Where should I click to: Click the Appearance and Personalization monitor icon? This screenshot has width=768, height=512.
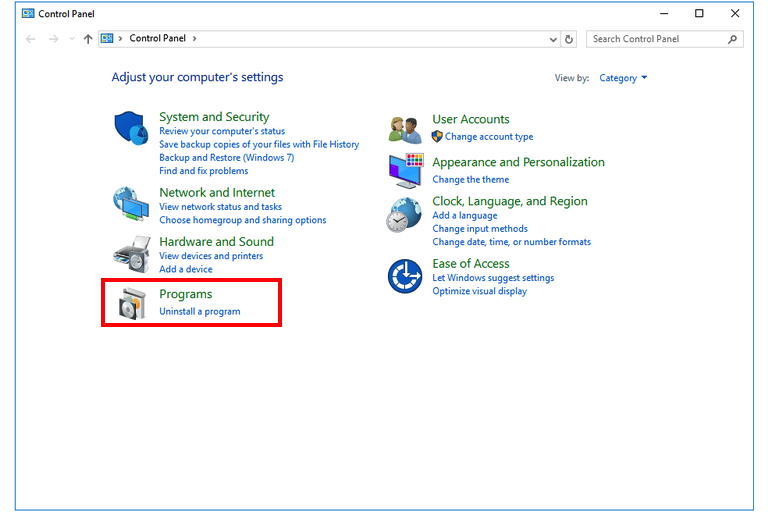[x=406, y=171]
